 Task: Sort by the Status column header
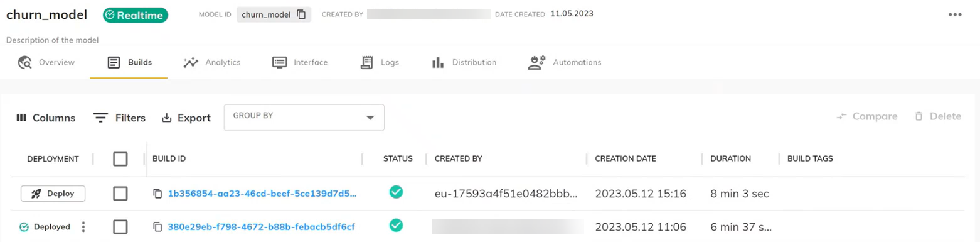[398, 159]
